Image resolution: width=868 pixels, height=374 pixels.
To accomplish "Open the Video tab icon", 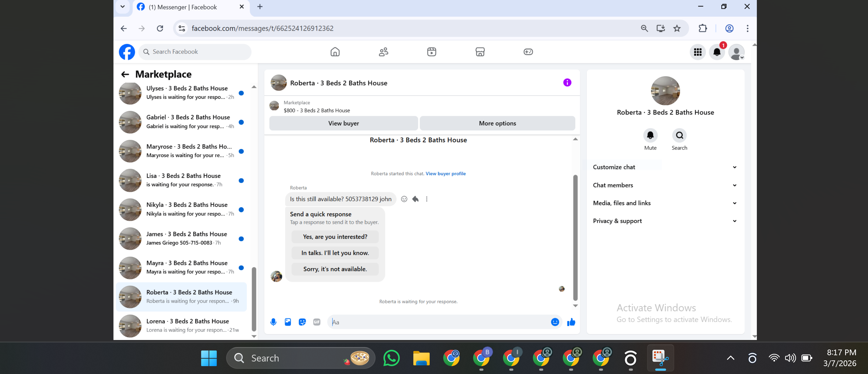I will (x=432, y=52).
